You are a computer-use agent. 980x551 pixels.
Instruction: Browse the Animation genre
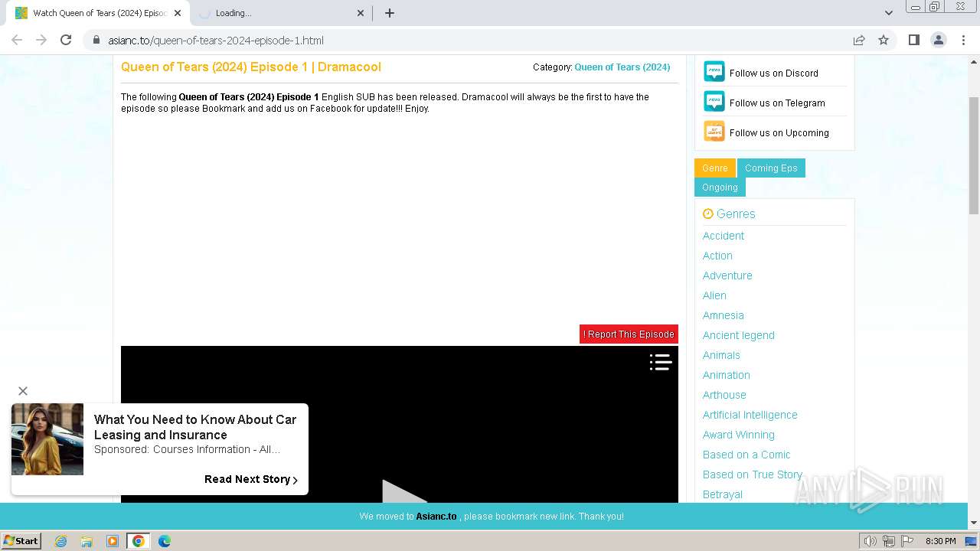(726, 375)
